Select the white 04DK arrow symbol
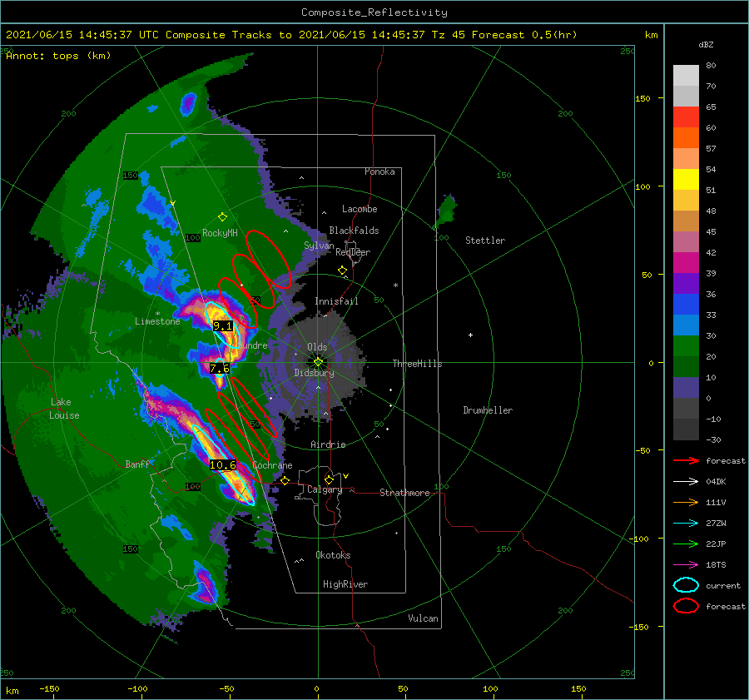 686,481
